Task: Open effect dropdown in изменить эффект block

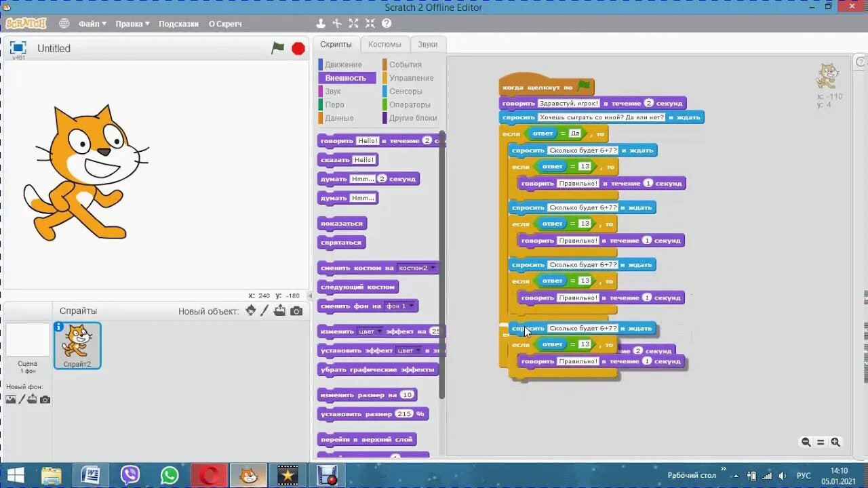Action: (x=370, y=331)
